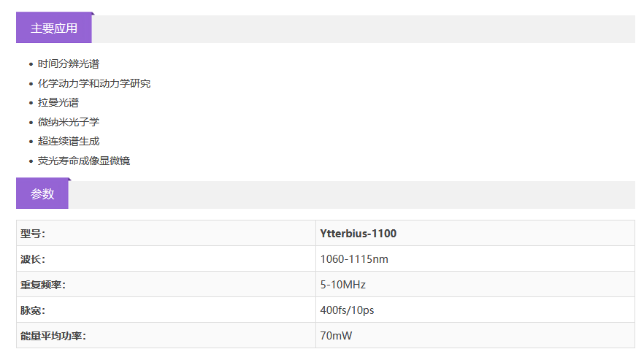This screenshot has height=349, width=644.
Task: Click 荧光寿命成像显微镜 list item
Action: 84,161
